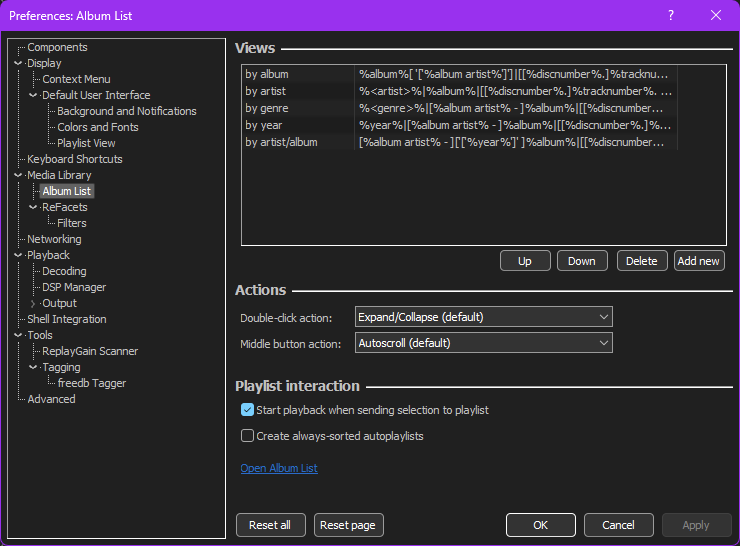Open the help question mark button
The width and height of the screenshot is (740, 546).
(x=671, y=16)
